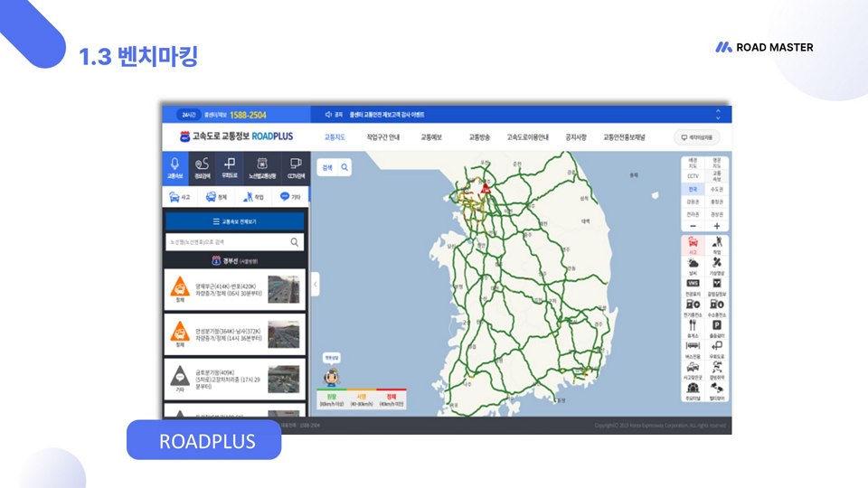Filter traffic news by 정체 (congestion)
This screenshot has width=868, height=488.
tap(216, 197)
